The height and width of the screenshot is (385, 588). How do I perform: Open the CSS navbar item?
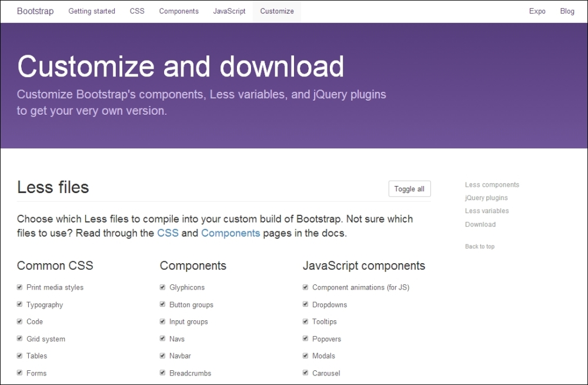(137, 11)
